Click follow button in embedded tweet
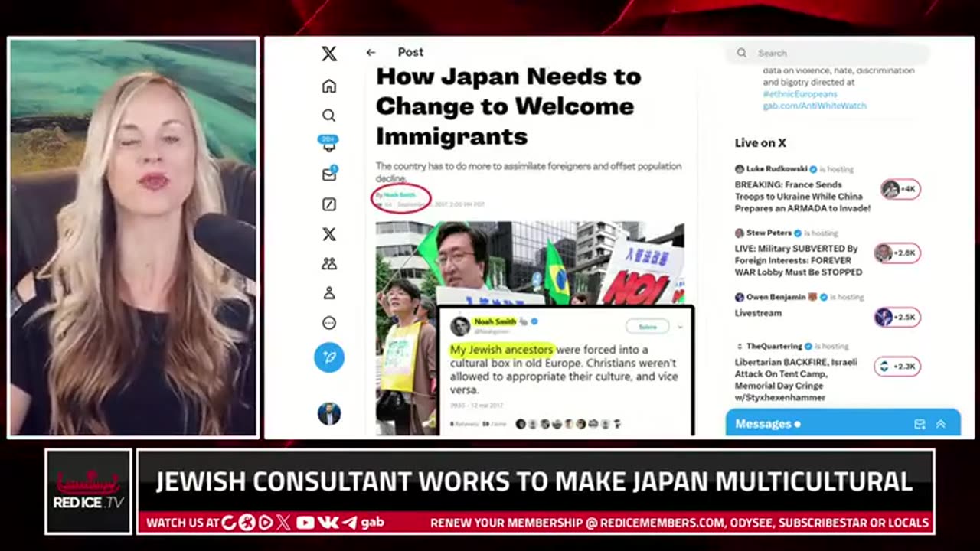The image size is (980, 551). coord(648,327)
